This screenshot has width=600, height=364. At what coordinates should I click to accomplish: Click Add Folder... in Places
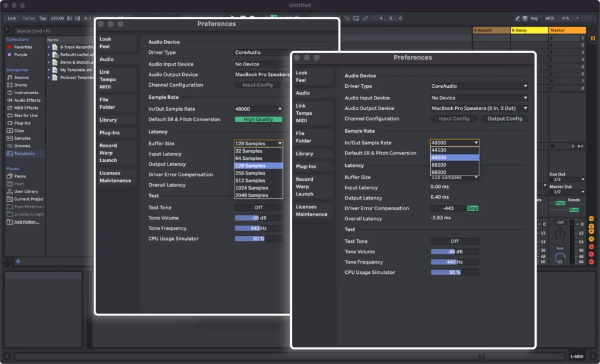(x=26, y=222)
